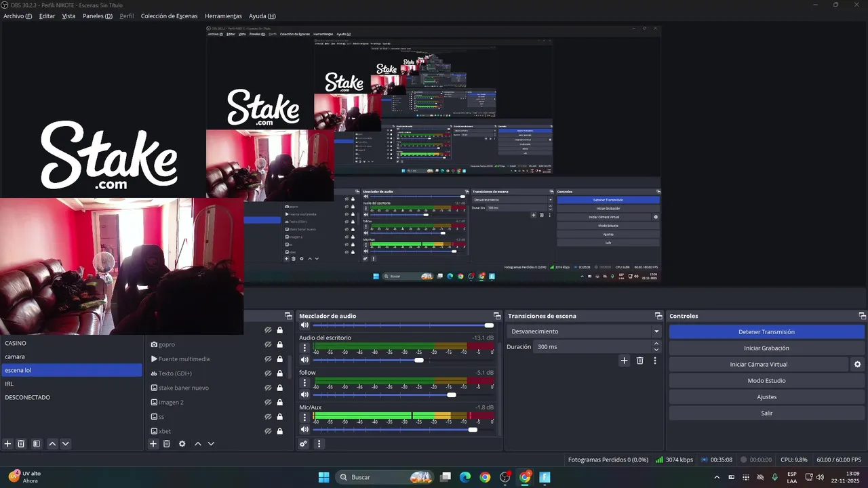Open source properties gear icon
The image size is (868, 488).
pyautogui.click(x=182, y=444)
